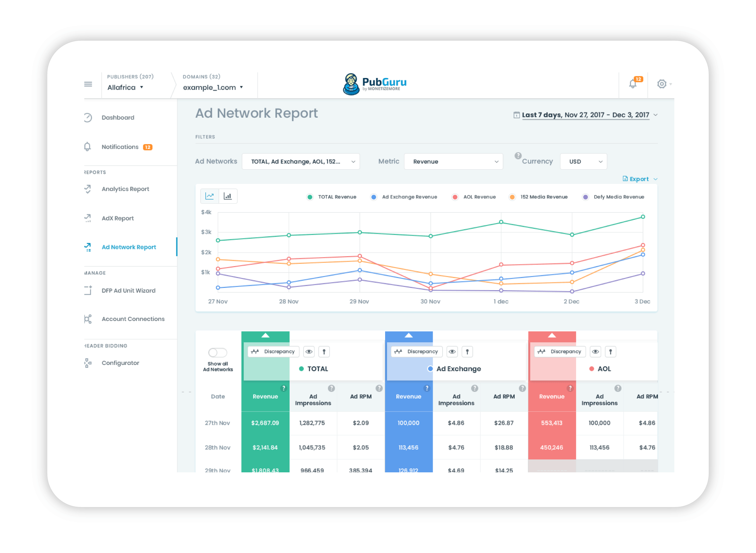This screenshot has width=756, height=553.
Task: Click the Export file icon
Action: (x=625, y=179)
